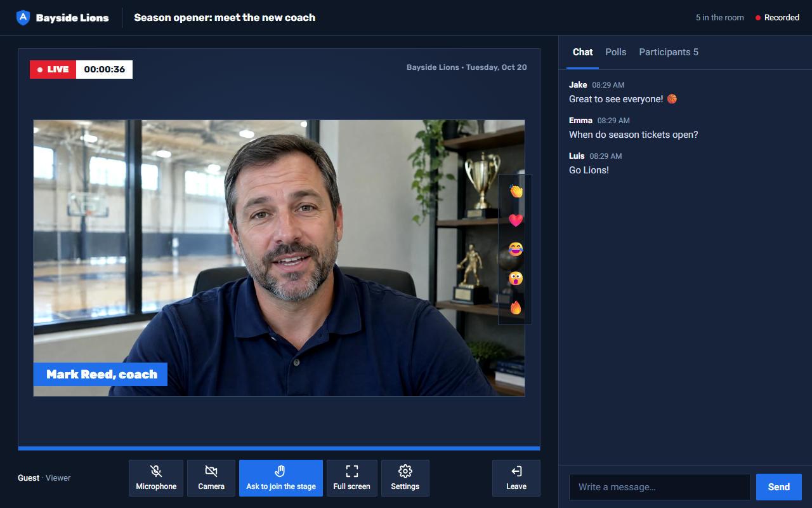Image resolution: width=812 pixels, height=508 pixels.
Task: Unmute the Microphone
Action: (156, 478)
